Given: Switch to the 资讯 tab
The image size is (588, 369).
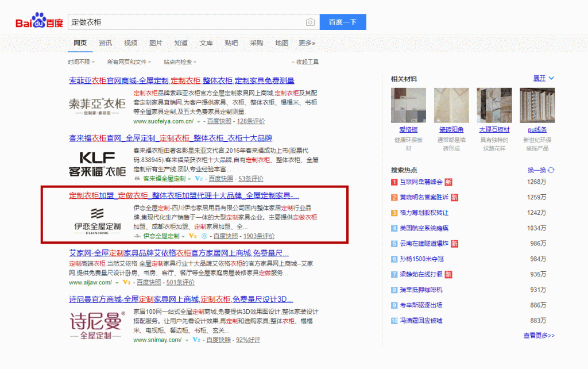Looking at the screenshot, I should click(x=106, y=43).
